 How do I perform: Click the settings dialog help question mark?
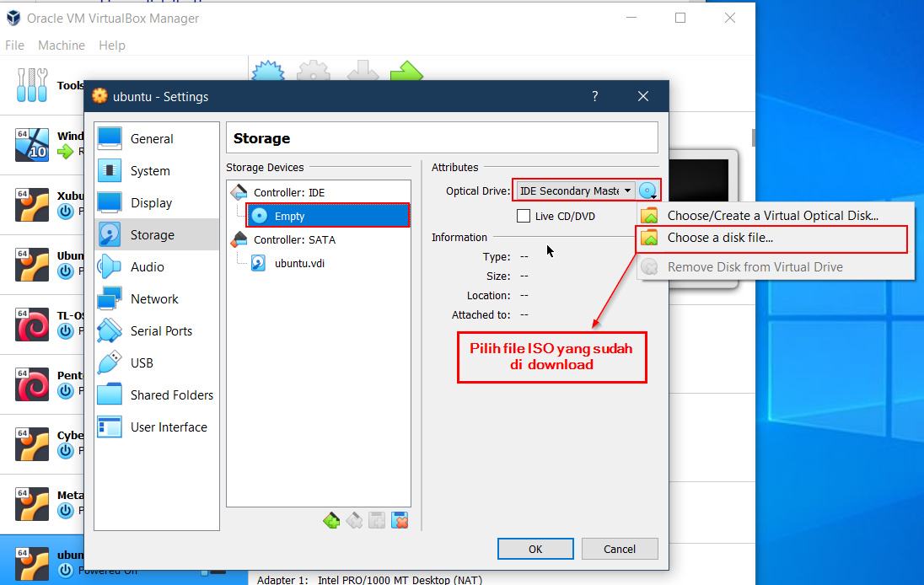pos(594,96)
